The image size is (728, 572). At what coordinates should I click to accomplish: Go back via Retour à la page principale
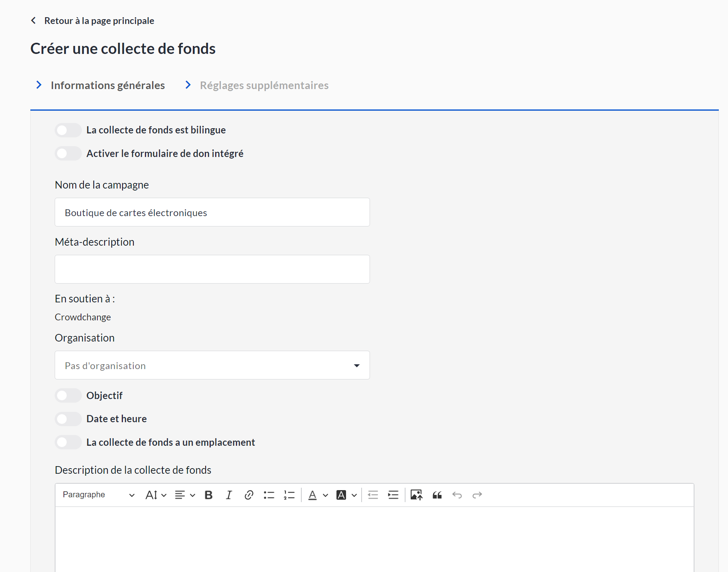[99, 21]
